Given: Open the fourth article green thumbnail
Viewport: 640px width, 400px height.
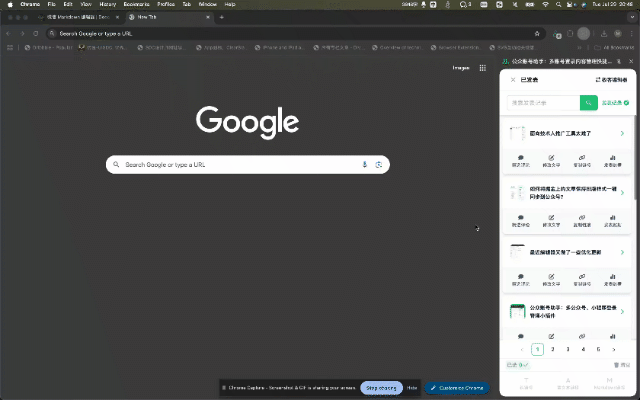Looking at the screenshot, I should 517,311.
